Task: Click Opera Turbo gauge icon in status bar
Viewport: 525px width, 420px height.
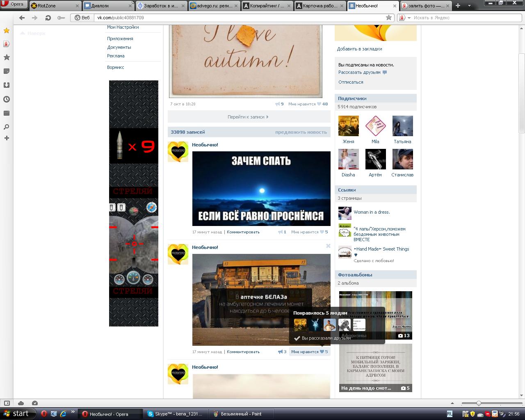Action: (35, 403)
